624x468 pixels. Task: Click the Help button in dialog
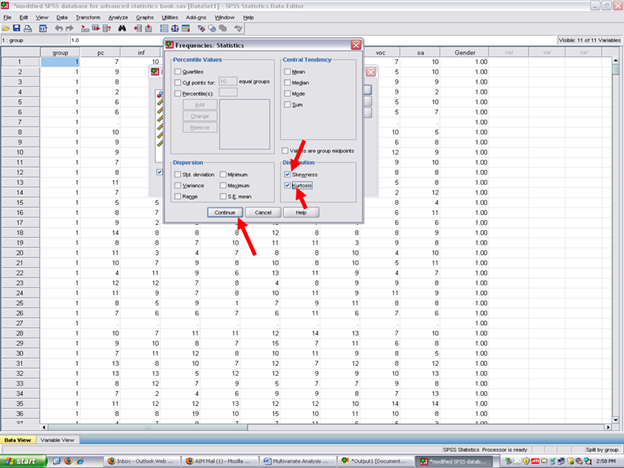click(299, 212)
